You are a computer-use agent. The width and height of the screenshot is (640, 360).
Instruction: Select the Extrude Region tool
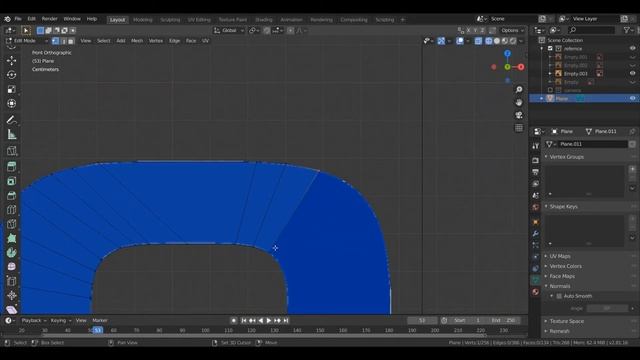[x=11, y=167]
